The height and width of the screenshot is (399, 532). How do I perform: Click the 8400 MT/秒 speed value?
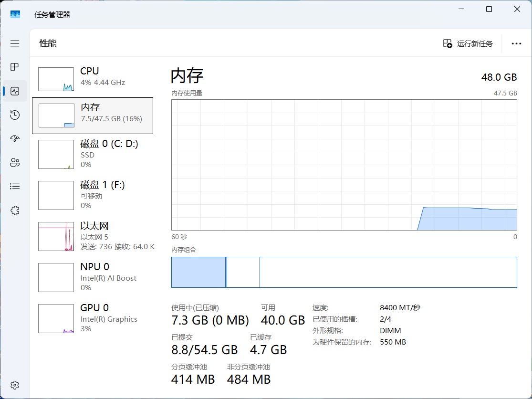coord(400,308)
